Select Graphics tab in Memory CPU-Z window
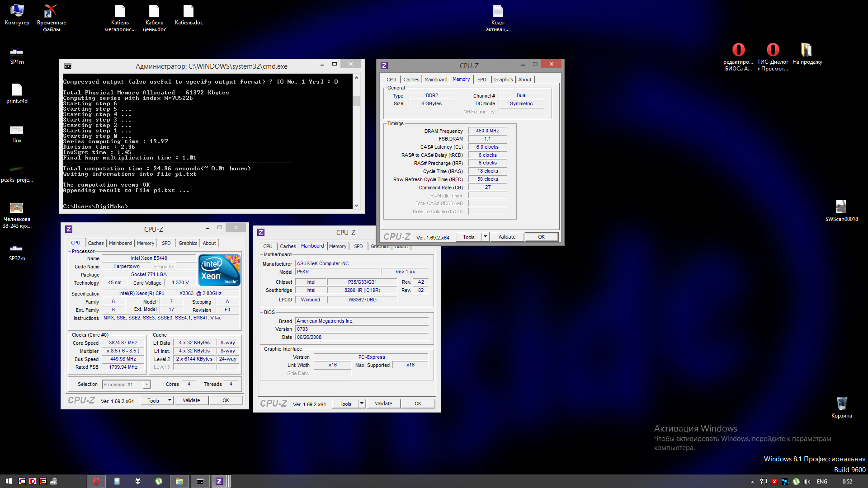The height and width of the screenshot is (488, 868). point(503,80)
